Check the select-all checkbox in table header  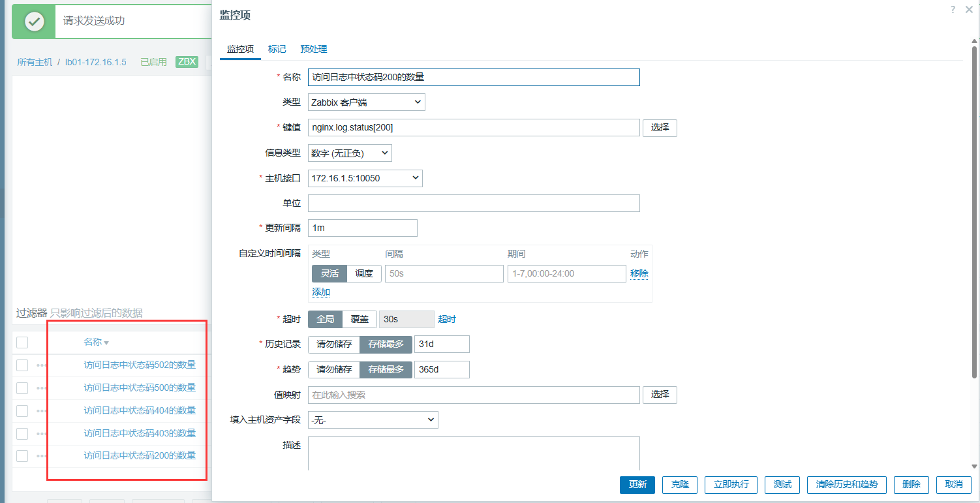point(22,343)
